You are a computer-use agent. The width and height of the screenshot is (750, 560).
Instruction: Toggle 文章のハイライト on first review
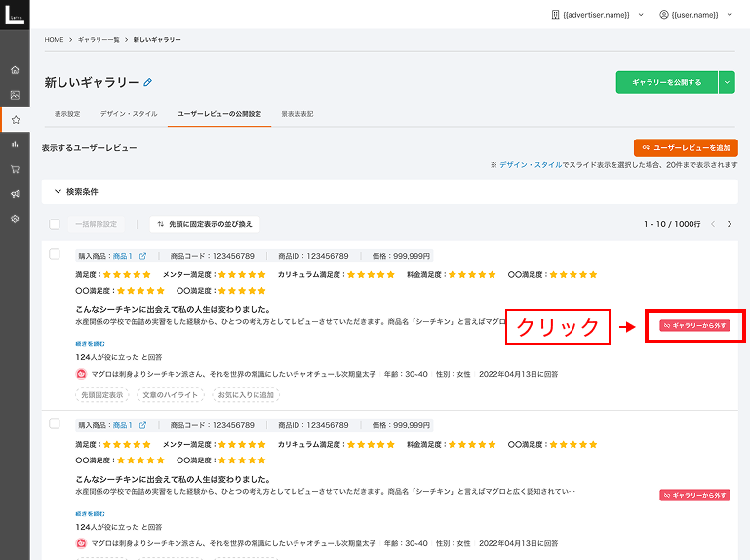click(171, 395)
